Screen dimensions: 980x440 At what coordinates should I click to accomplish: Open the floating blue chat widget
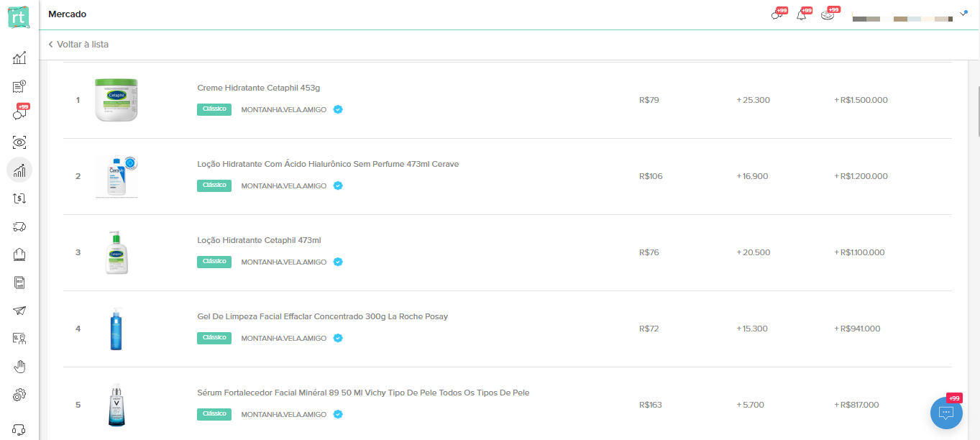(946, 412)
